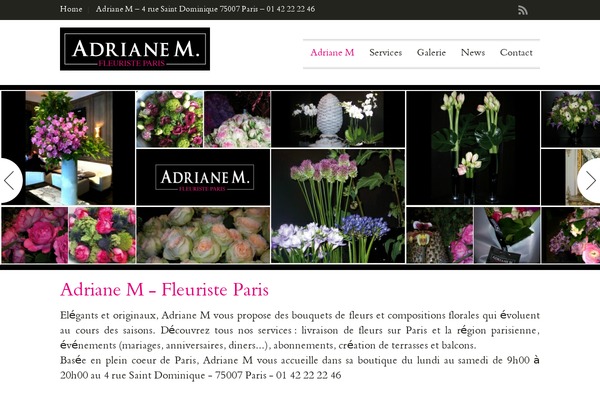
Task: Click the white amaryllis with monstera leaves photo
Action: (x=473, y=148)
